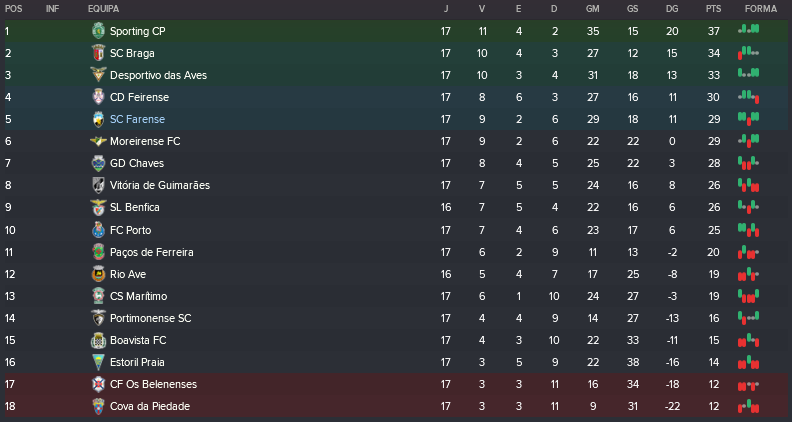The height and width of the screenshot is (422, 792).
Task: View Sporting CP recent form bars
Action: pos(748,31)
